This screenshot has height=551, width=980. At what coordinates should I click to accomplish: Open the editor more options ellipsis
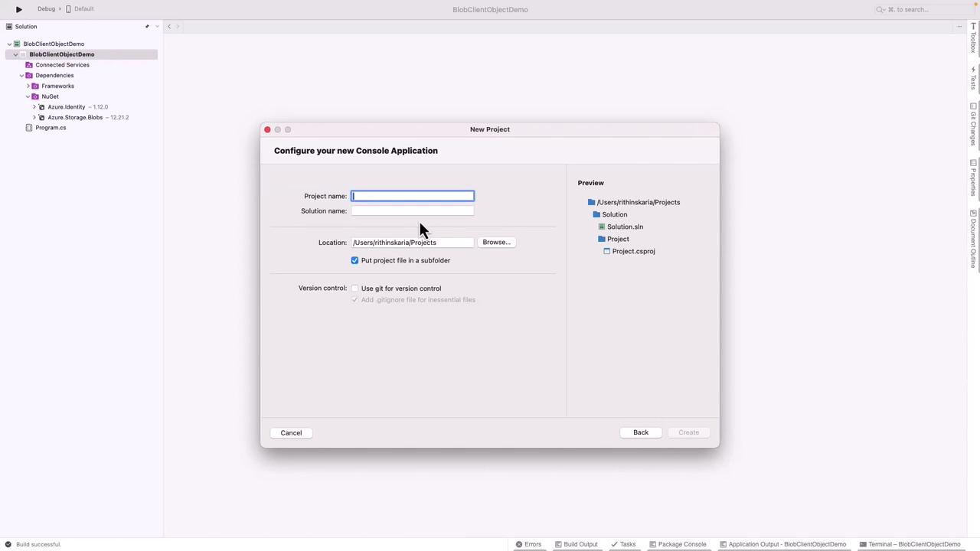pos(959,27)
